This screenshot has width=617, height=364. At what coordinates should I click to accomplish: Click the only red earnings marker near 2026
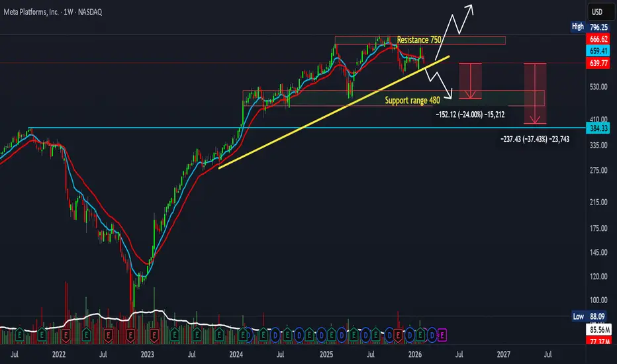click(x=398, y=336)
